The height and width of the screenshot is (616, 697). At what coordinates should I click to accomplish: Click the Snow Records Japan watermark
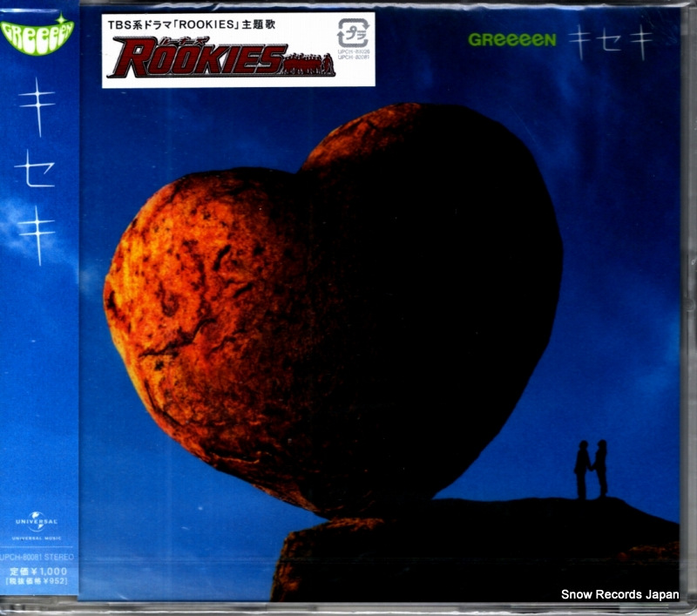click(x=620, y=594)
